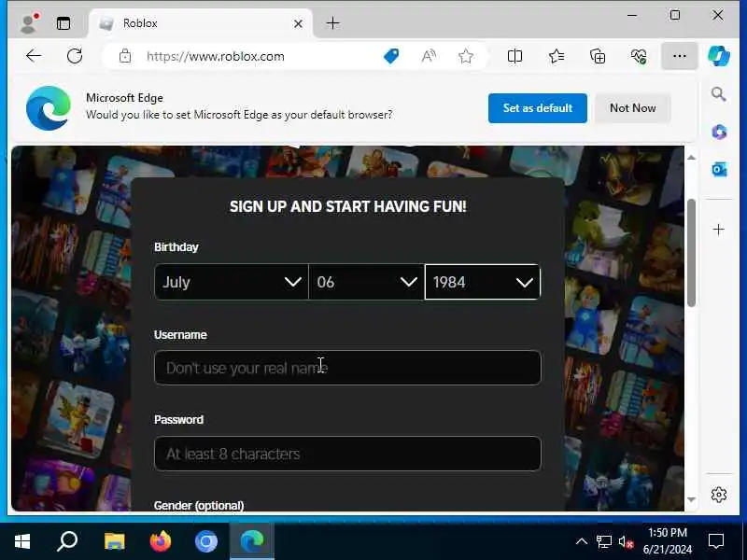Open the Favorites list

[556, 56]
